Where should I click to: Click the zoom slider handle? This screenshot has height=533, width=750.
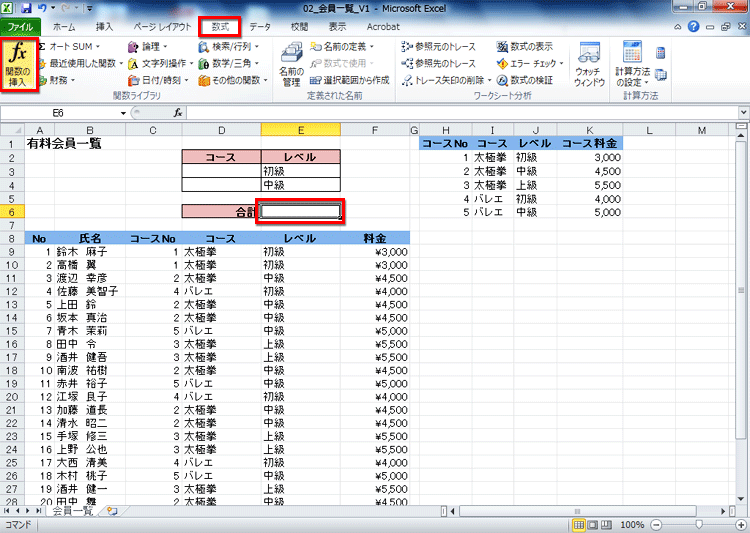click(x=699, y=525)
